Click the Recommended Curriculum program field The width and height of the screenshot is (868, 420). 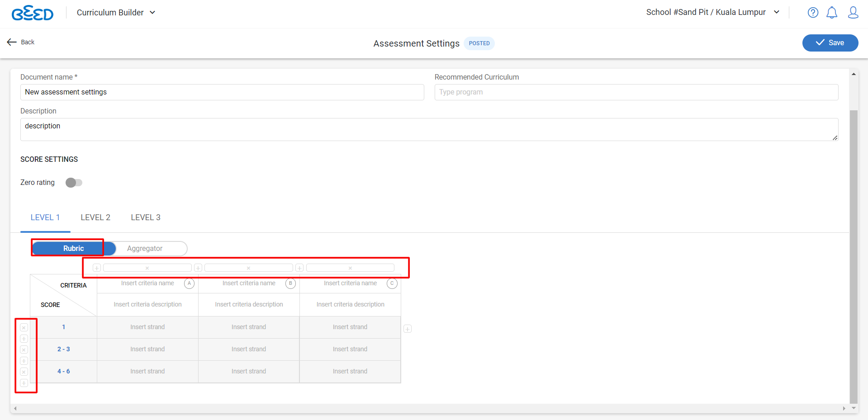pyautogui.click(x=636, y=92)
